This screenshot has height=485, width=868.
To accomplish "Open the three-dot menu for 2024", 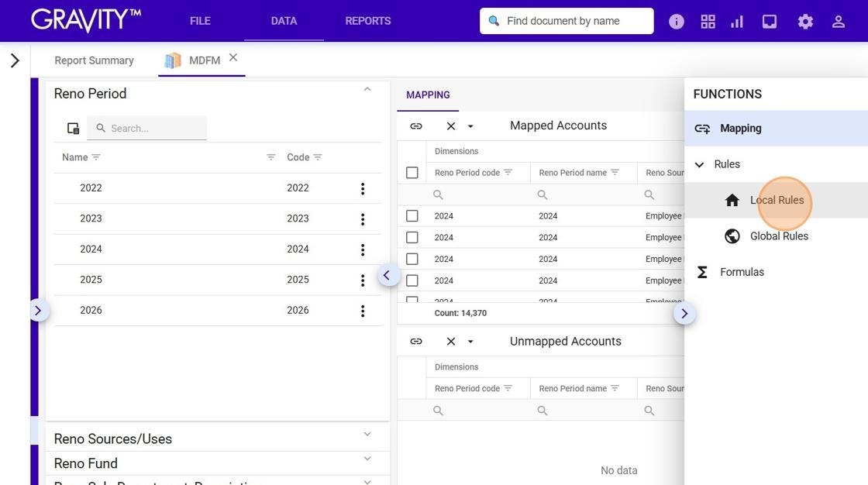I will pos(363,249).
